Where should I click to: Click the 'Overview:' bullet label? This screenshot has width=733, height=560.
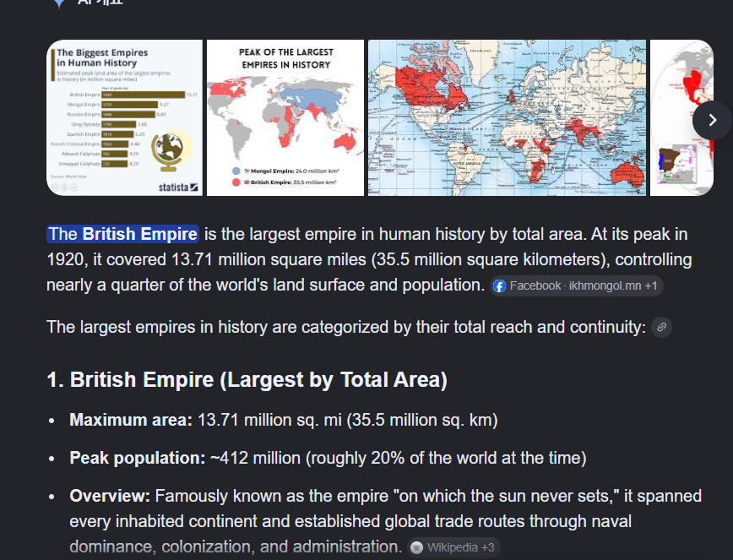[110, 496]
